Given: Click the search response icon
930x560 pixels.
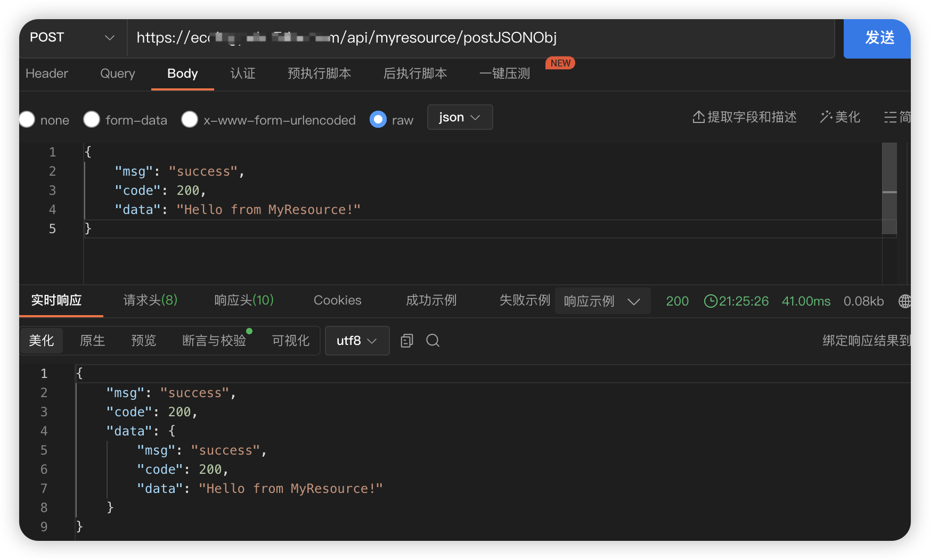Looking at the screenshot, I should click(x=433, y=341).
